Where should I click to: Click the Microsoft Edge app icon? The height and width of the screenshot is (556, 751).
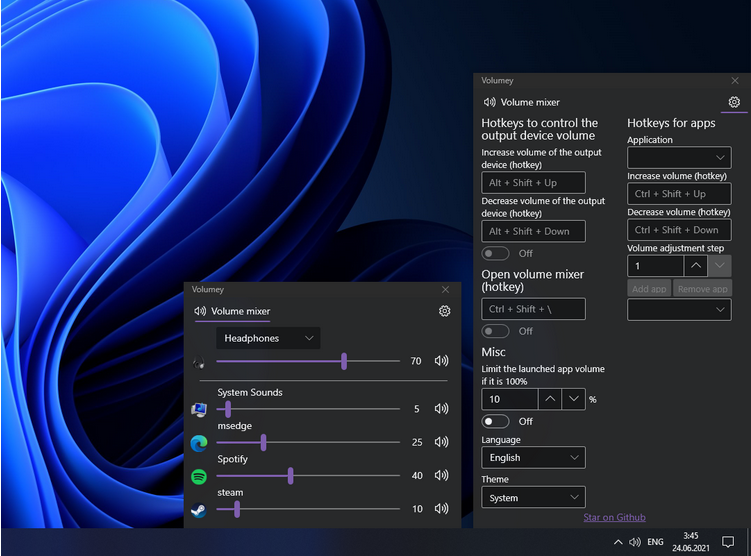tap(199, 443)
